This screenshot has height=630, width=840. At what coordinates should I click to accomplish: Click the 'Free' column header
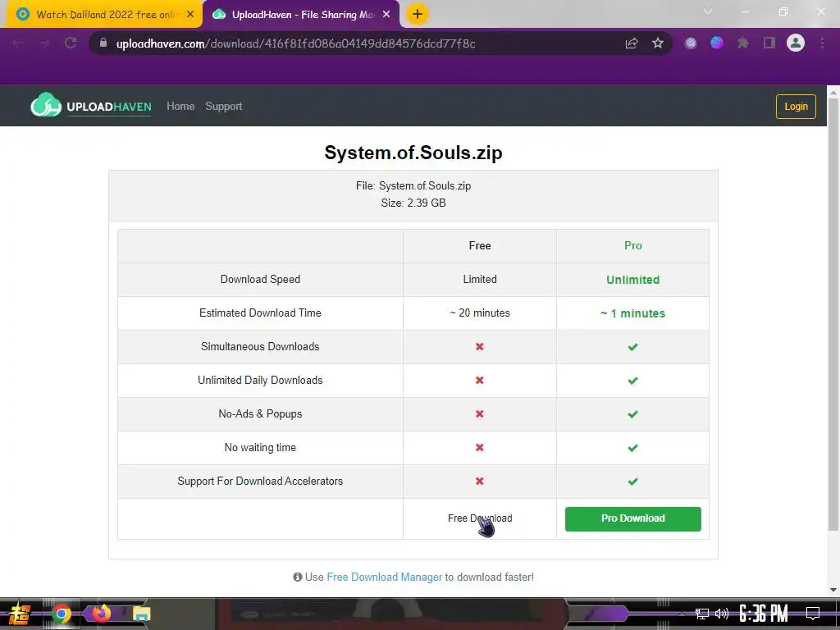click(479, 245)
